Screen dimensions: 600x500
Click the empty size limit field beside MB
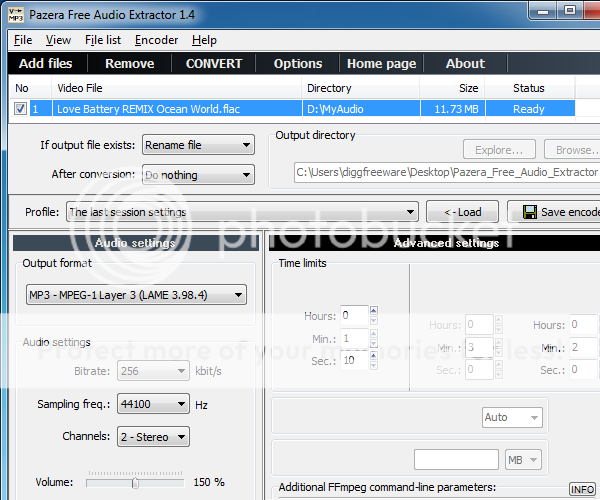coord(456,459)
